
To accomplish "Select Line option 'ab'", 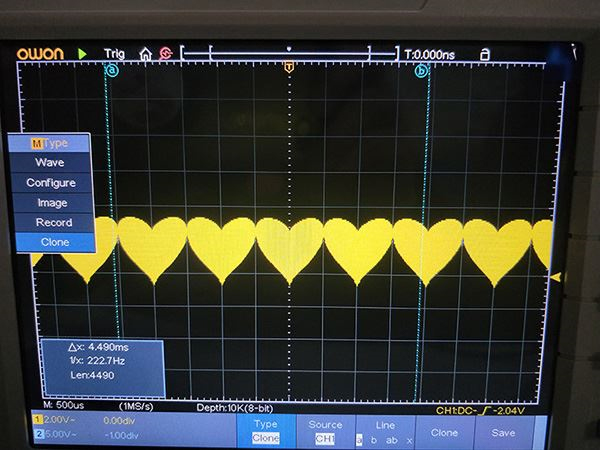I will click(x=391, y=439).
